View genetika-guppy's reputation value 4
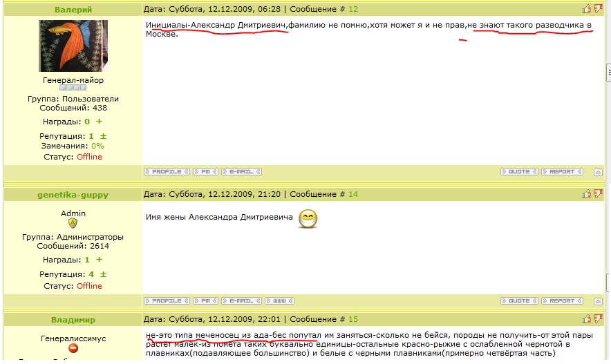Viewport: 611px width, 364px height. pyautogui.click(x=91, y=274)
